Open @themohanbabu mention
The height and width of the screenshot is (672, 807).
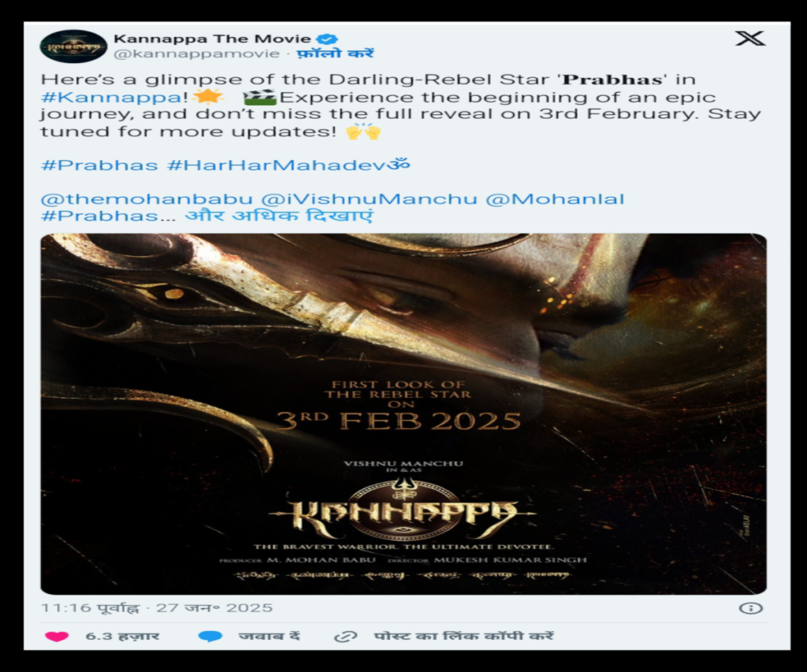[x=147, y=199]
